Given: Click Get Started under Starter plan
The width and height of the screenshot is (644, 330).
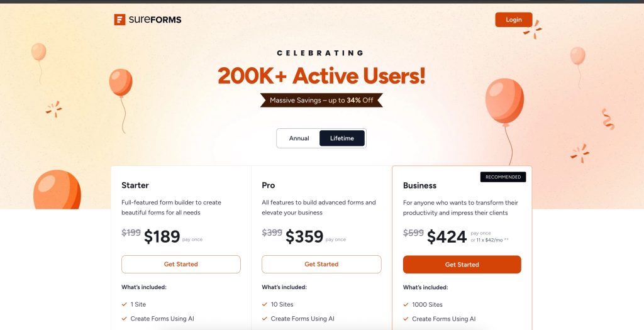Looking at the screenshot, I should coord(181,265).
